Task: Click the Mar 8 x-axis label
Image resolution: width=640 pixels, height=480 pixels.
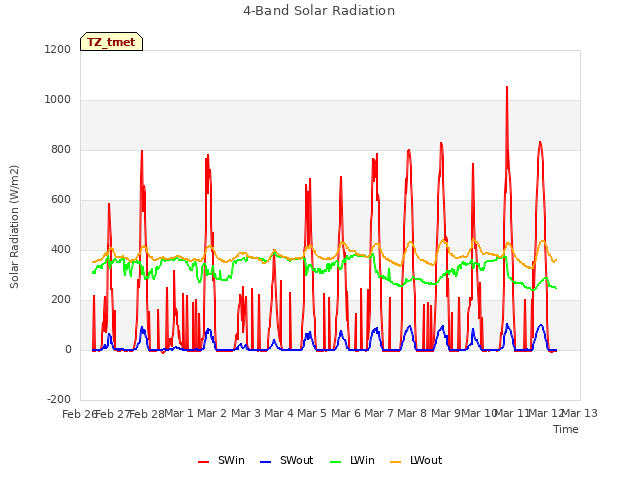Action: tap(412, 413)
